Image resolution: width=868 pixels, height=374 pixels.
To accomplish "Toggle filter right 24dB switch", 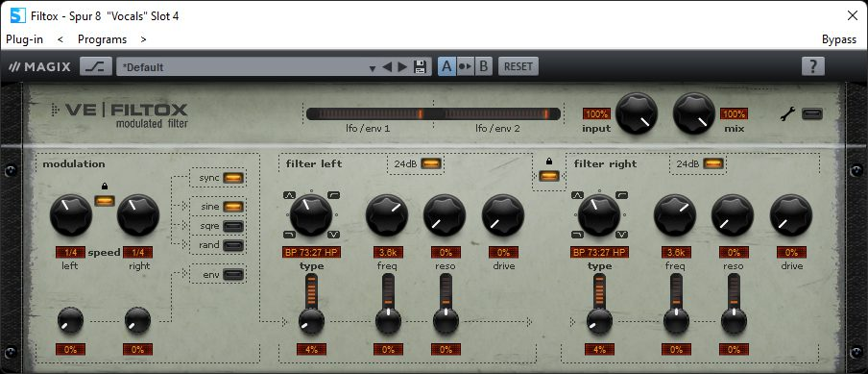I will [713, 163].
